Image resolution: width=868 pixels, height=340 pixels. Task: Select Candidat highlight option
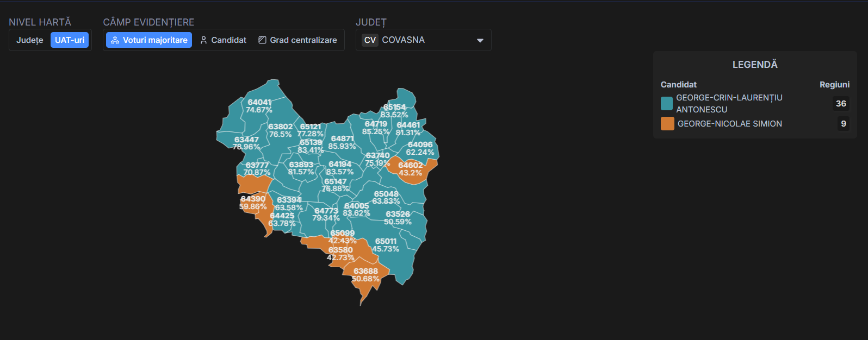click(x=223, y=40)
